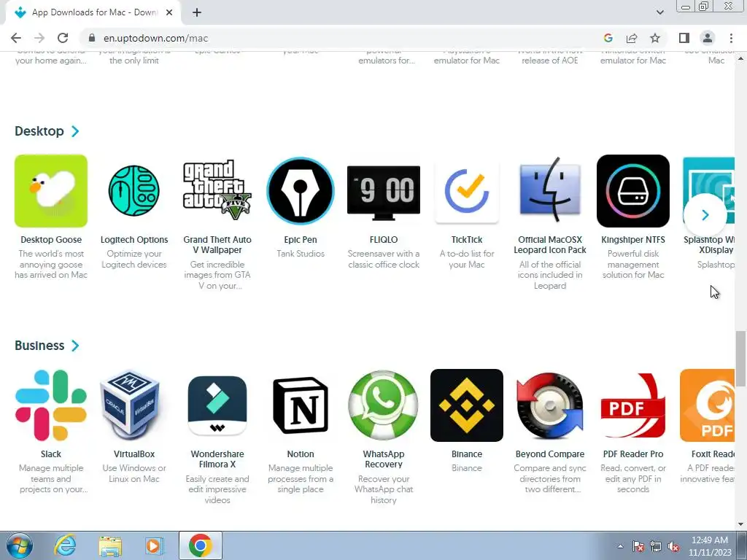Open the taskbar clock and date
This screenshot has height=560, width=747.
pyautogui.click(x=710, y=546)
